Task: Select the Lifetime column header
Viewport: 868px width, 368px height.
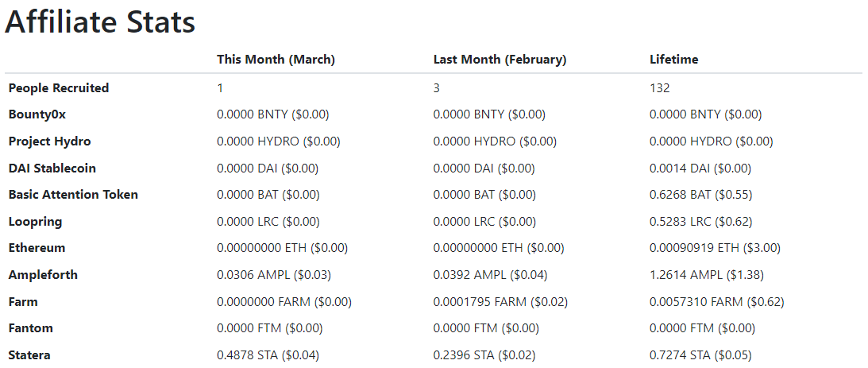Action: pyautogui.click(x=673, y=60)
